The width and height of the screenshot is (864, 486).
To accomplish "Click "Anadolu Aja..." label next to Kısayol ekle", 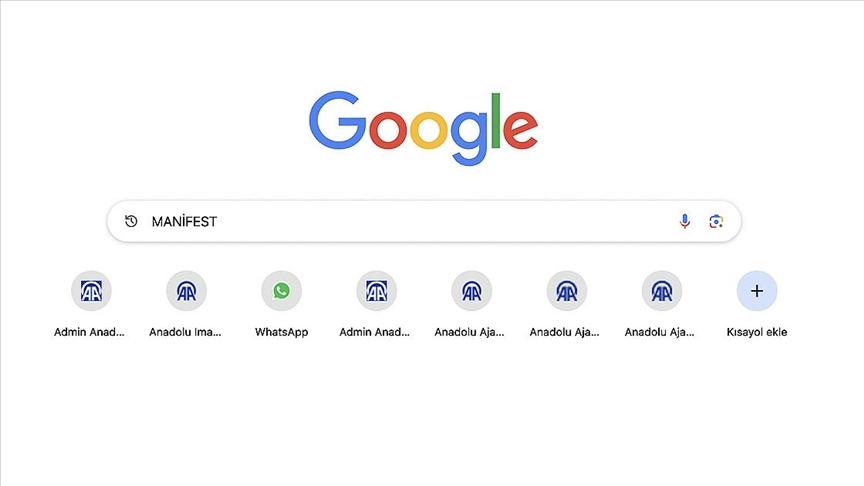I will [660, 332].
